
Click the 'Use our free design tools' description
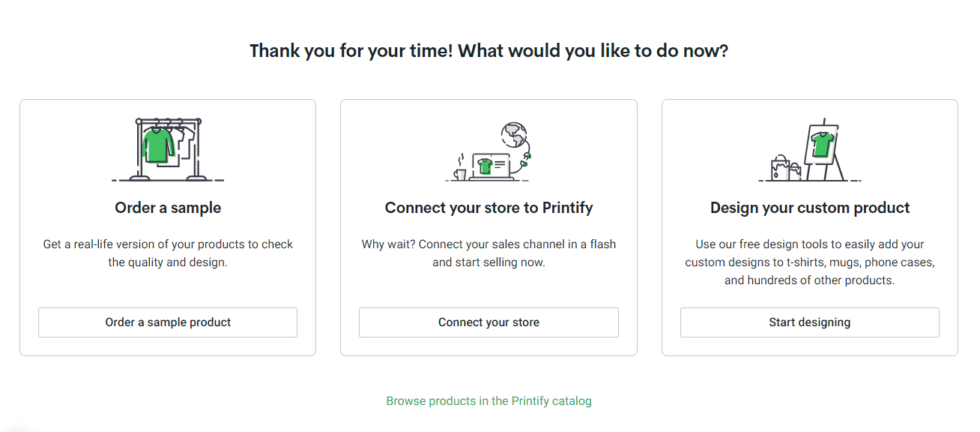[810, 262]
